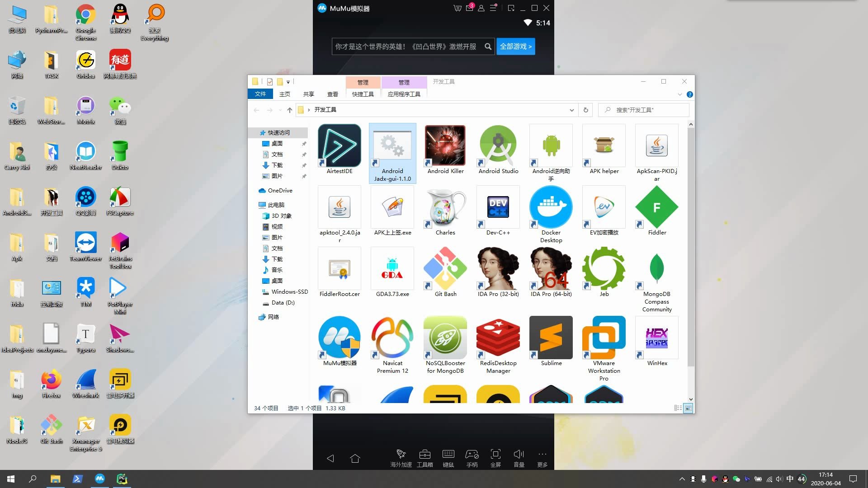The height and width of the screenshot is (488, 868).
Task: Open the 查看 ribbon tab
Action: 332,94
